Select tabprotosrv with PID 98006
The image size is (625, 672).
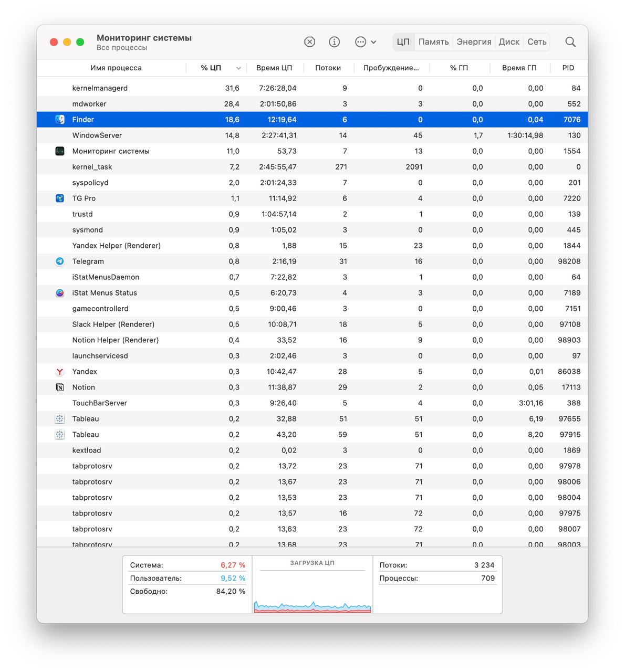(312, 482)
